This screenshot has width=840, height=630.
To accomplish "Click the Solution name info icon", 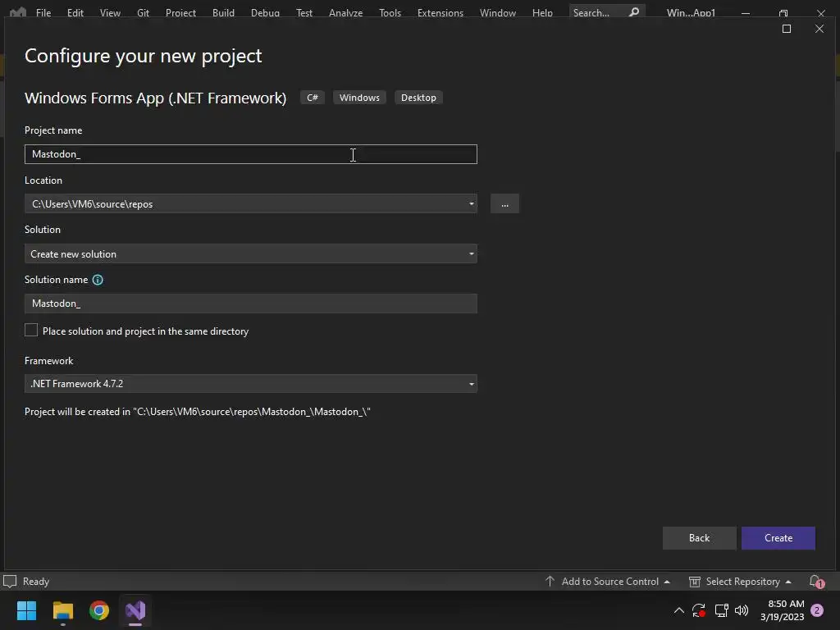I will pyautogui.click(x=98, y=280).
